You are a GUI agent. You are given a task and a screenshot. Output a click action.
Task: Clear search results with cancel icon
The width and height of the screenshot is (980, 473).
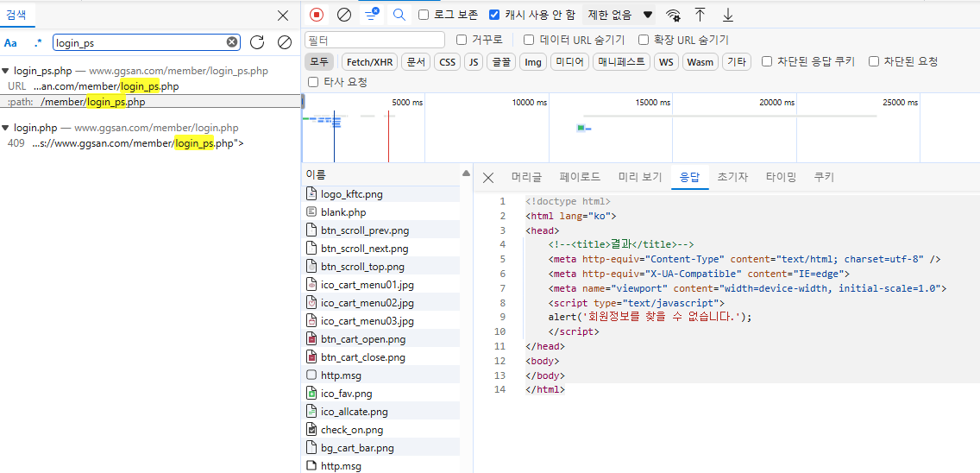pyautogui.click(x=285, y=42)
